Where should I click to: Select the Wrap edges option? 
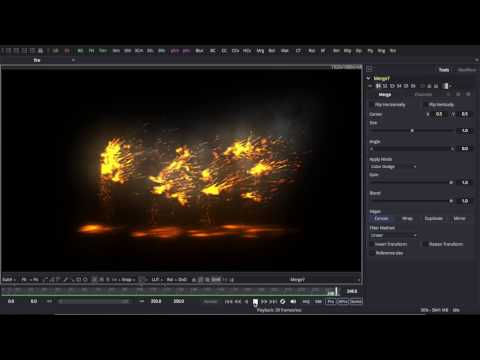click(x=407, y=219)
